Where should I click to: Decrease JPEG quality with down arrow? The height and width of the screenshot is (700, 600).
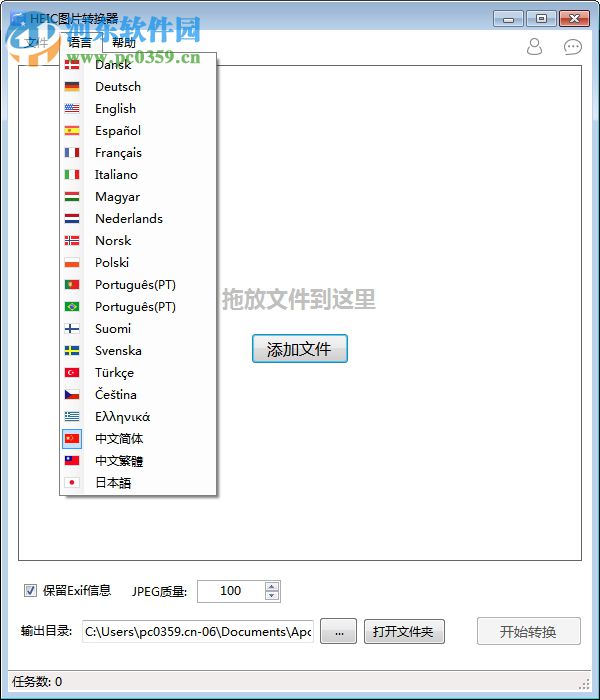pos(271,596)
